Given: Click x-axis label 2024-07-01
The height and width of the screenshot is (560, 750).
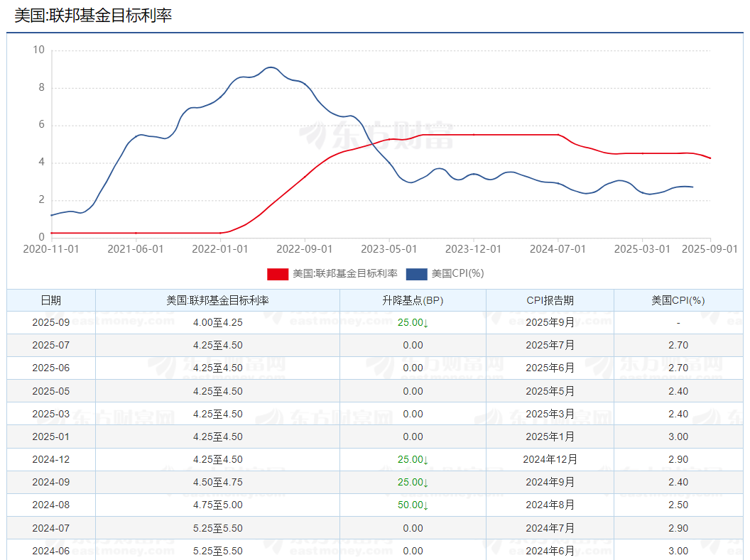Looking at the screenshot, I should 558,249.
